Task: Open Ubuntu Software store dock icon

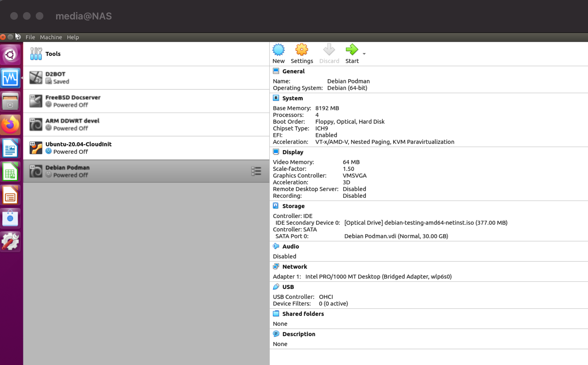Action: coord(10,218)
